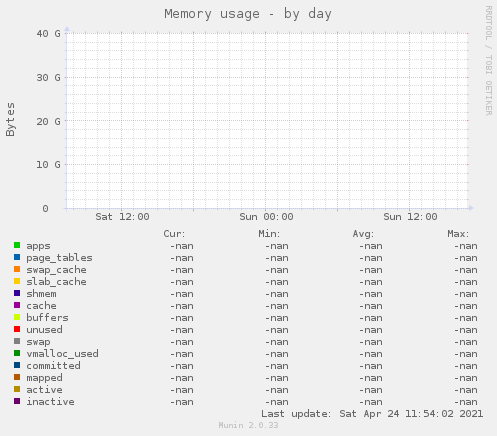This screenshot has width=497, height=436.
Task: Click the green apps legend swatch
Action: coord(17,245)
